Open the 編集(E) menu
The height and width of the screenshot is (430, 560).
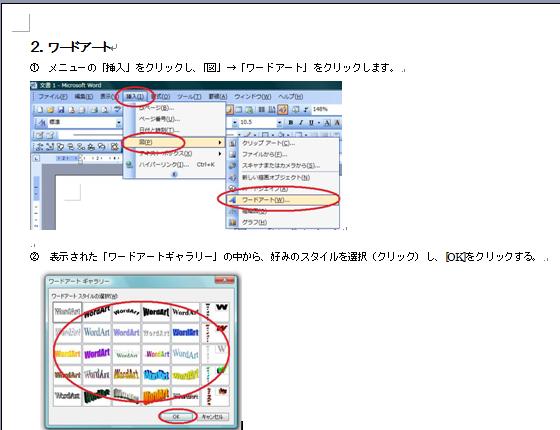point(84,96)
